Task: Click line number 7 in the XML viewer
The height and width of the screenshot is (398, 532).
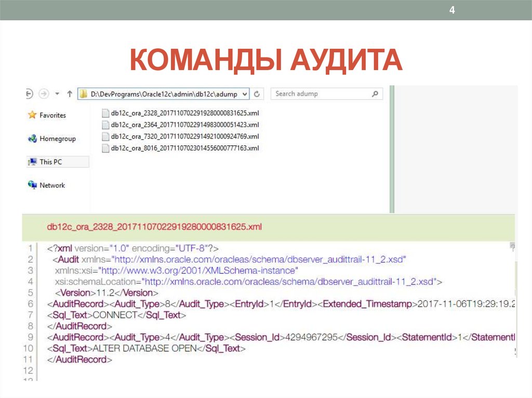Action: click(x=30, y=315)
